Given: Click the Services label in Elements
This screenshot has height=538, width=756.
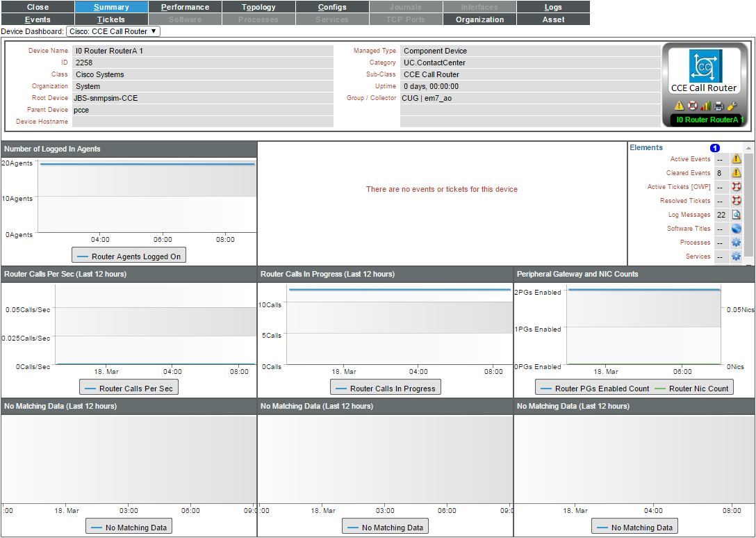Looking at the screenshot, I should pos(698,256).
